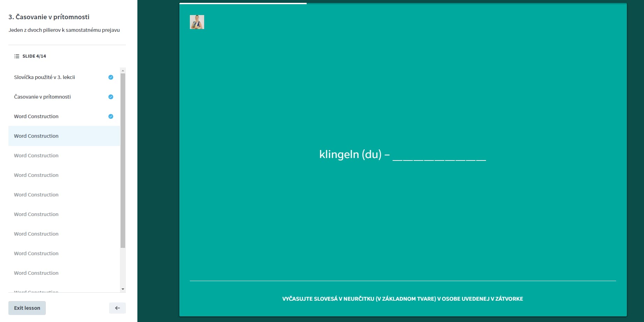Click the answer blank after klingeln (du)
Screen dimensions: 644x322
(439, 156)
